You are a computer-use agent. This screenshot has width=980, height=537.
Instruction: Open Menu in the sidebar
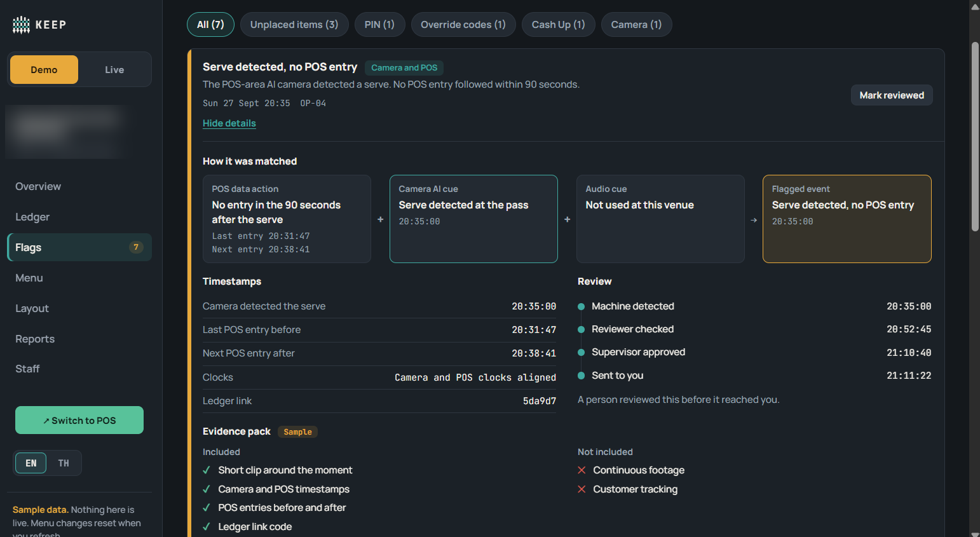(79, 278)
